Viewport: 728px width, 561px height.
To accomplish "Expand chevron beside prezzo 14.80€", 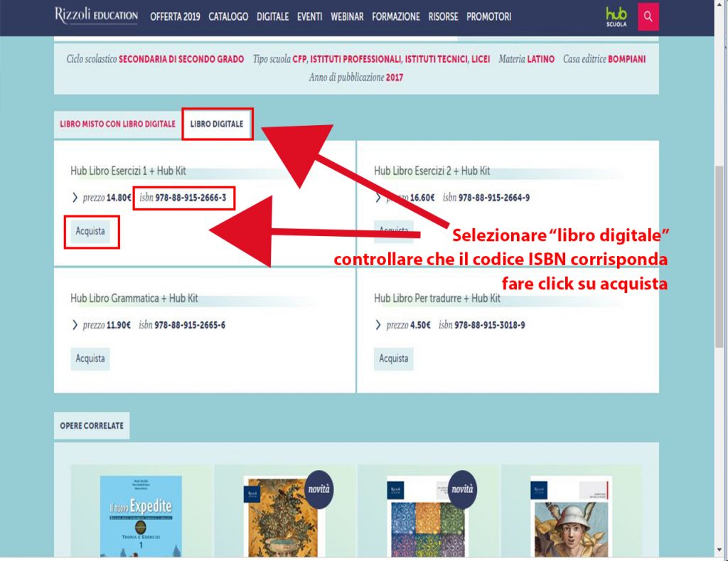I will click(x=75, y=198).
